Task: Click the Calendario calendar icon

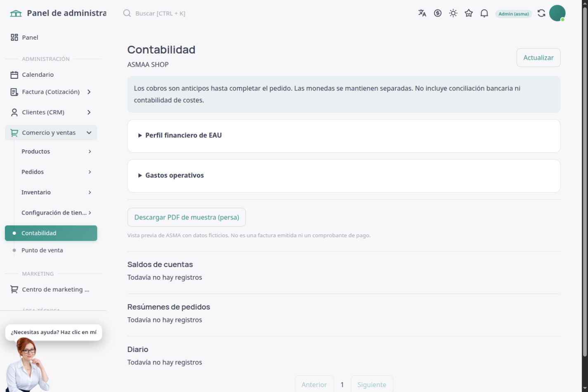Action: pos(14,75)
